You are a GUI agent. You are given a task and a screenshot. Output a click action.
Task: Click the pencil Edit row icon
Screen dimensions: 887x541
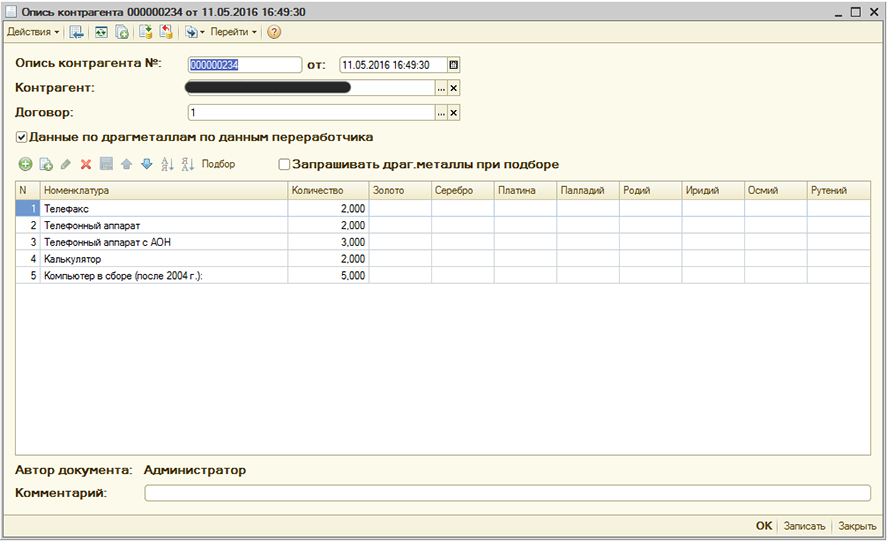click(x=66, y=164)
